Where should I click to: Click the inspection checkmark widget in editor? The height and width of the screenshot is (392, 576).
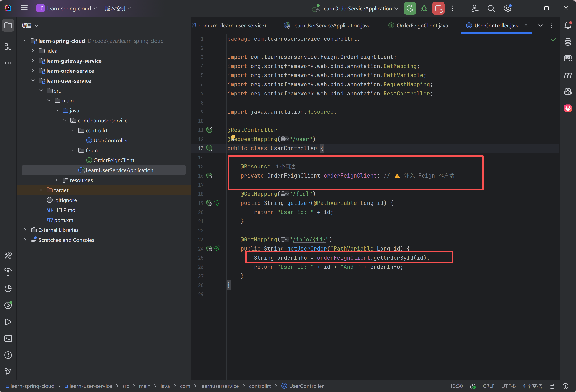tap(553, 40)
